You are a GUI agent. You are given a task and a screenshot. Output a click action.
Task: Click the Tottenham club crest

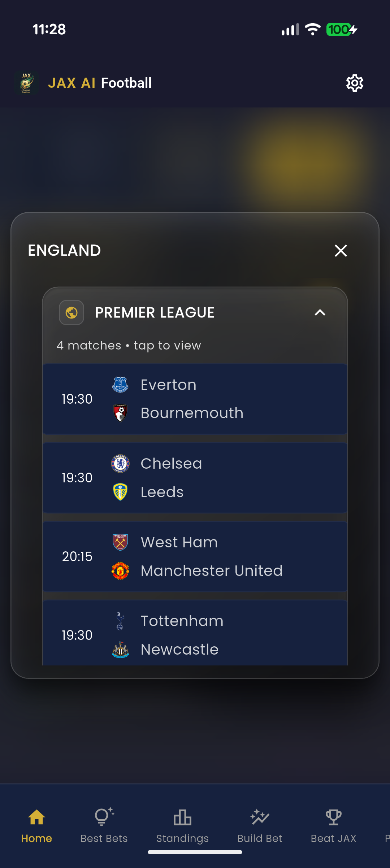click(121, 620)
